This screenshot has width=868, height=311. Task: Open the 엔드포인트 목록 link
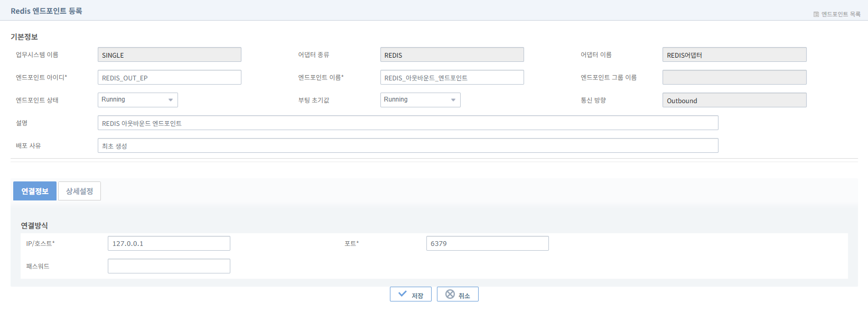click(x=841, y=14)
